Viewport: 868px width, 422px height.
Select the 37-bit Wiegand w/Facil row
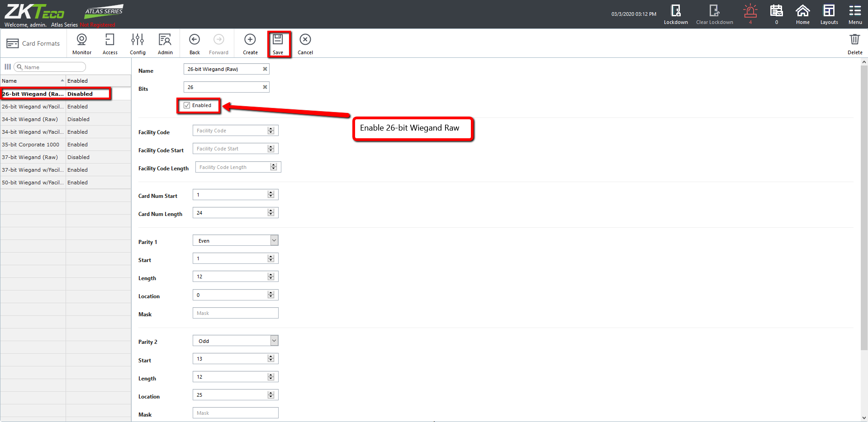[66, 170]
